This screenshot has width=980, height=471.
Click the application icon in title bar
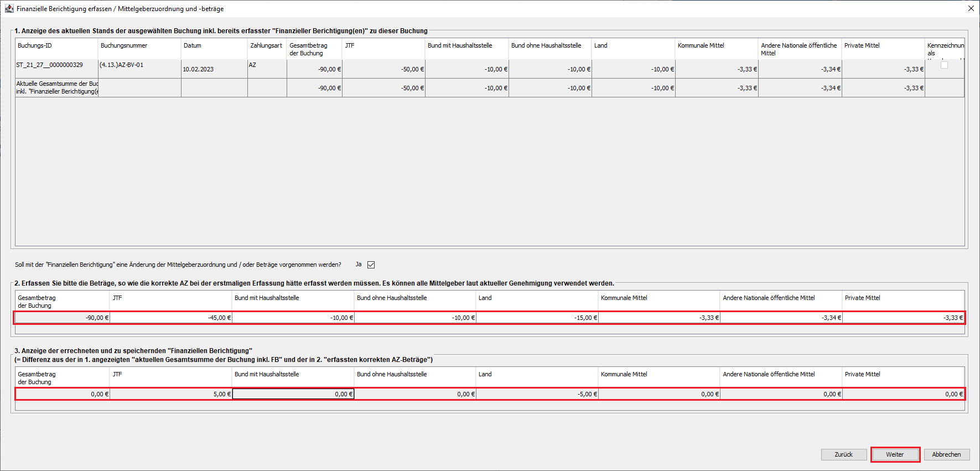[x=9, y=9]
